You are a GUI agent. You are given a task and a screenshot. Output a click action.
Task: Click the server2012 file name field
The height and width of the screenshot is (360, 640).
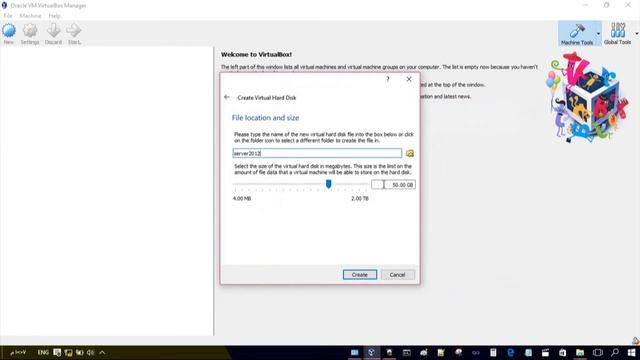(317, 153)
